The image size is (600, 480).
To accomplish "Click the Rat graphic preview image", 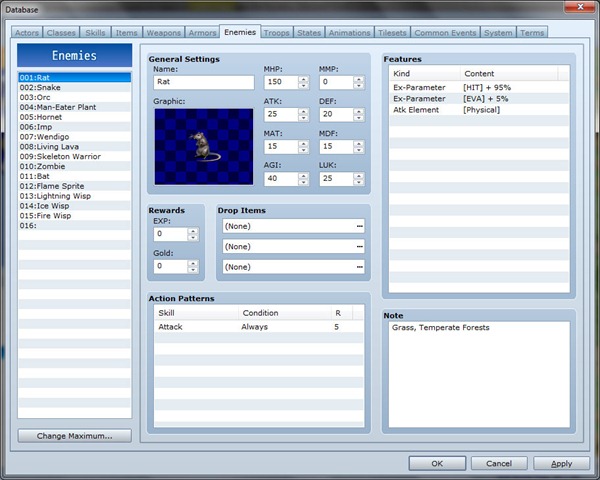I will pos(205,146).
